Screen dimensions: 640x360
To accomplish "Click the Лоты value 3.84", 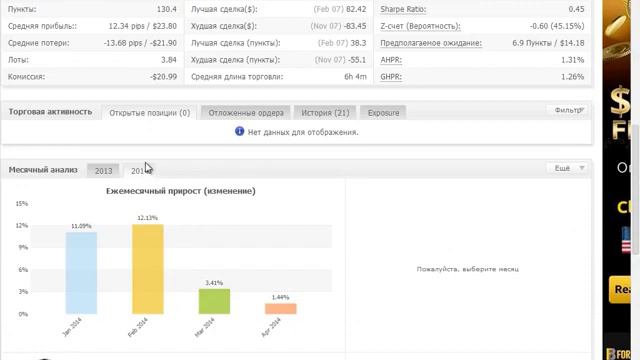I will tap(169, 60).
